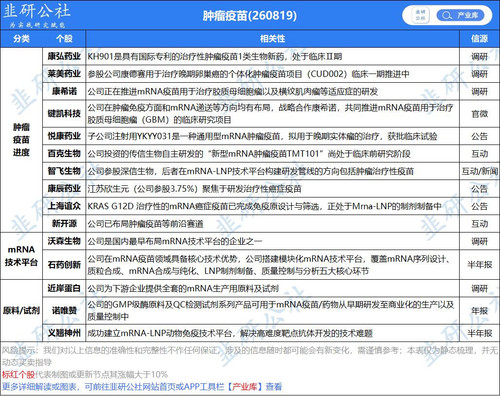Click the title 肿瘤疫苗(260819)
Screen dimensions: 500x396
click(x=249, y=15)
